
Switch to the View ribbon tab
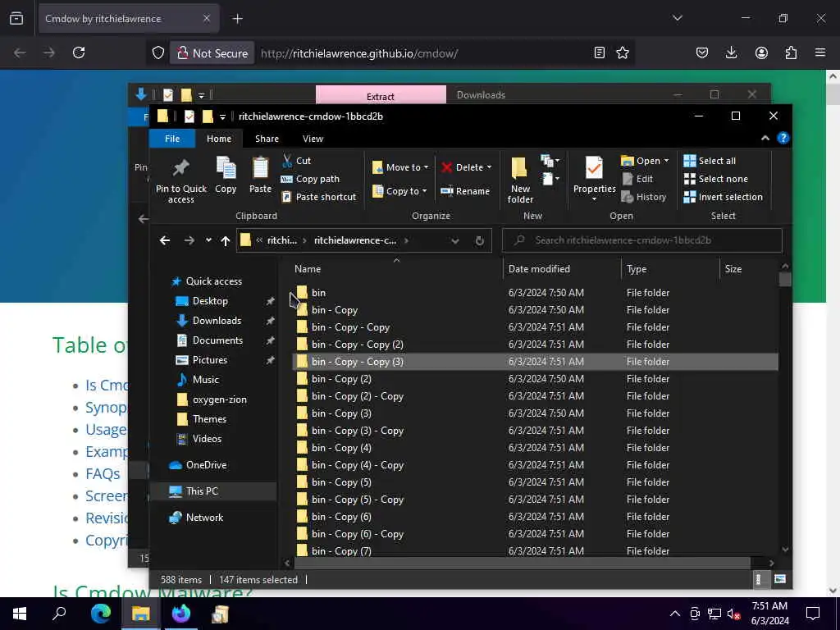pyautogui.click(x=313, y=139)
